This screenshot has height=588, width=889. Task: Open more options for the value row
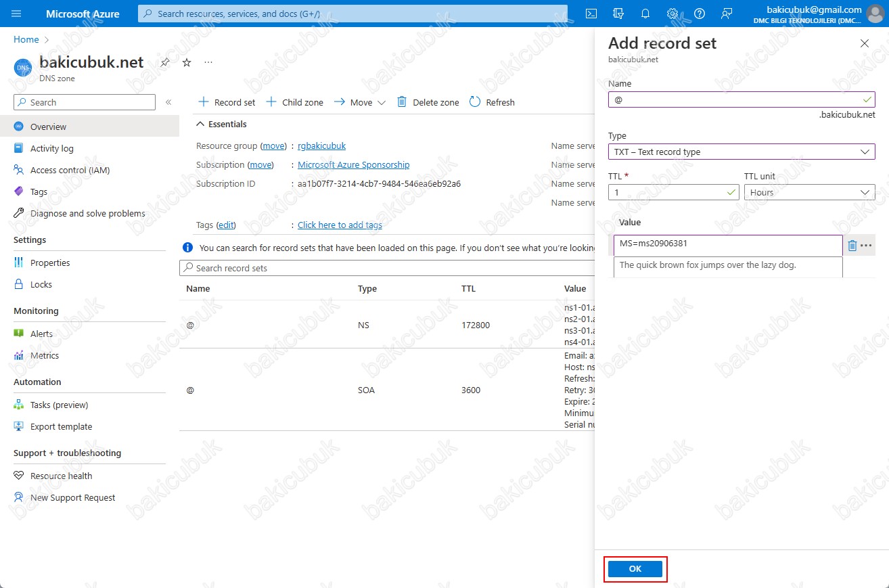tap(867, 246)
